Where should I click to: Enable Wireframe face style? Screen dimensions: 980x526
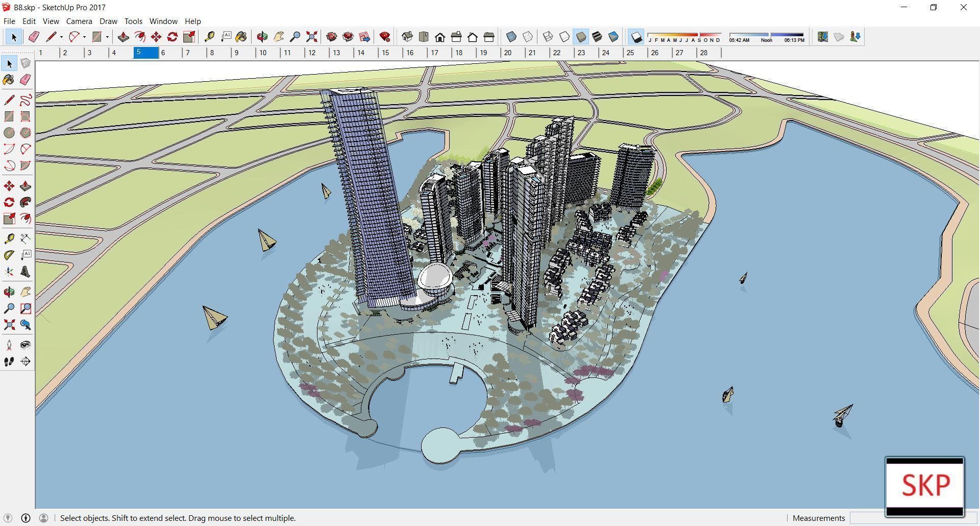click(x=548, y=37)
